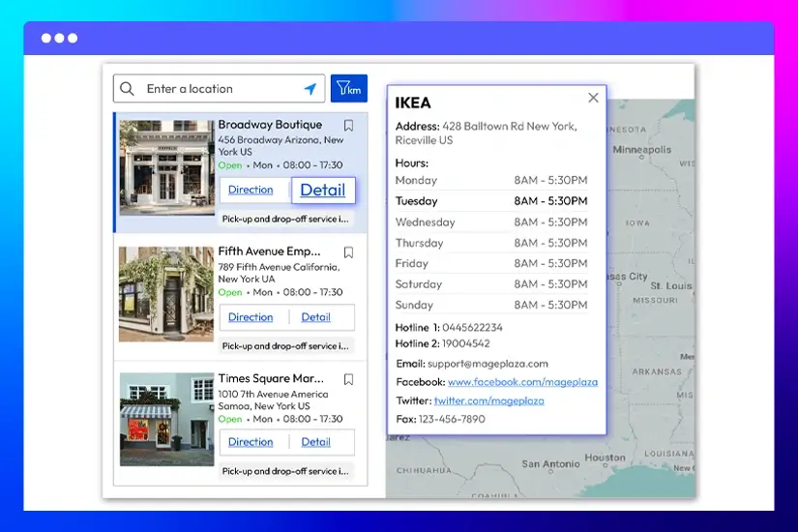Bookmark the Broadway Boutique store

(x=348, y=125)
